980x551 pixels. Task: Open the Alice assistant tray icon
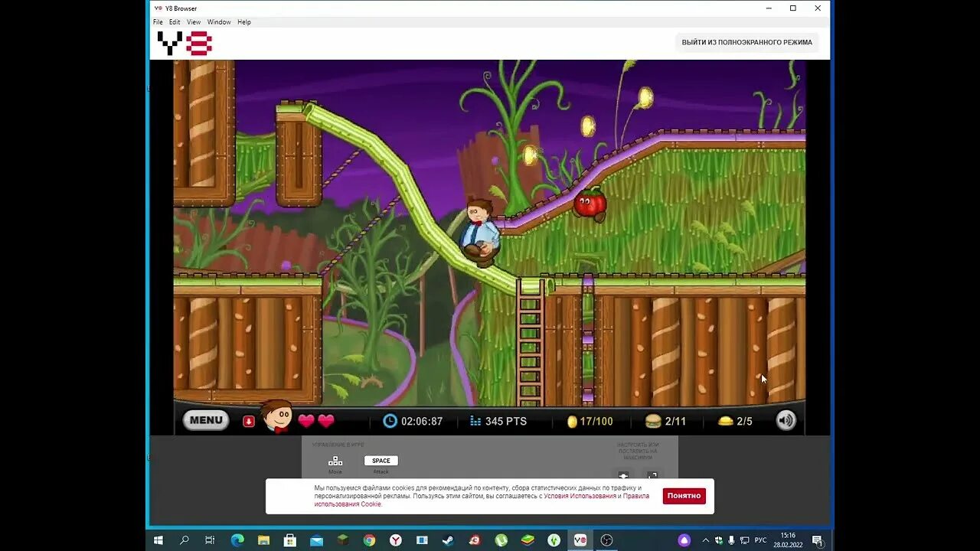click(x=684, y=540)
